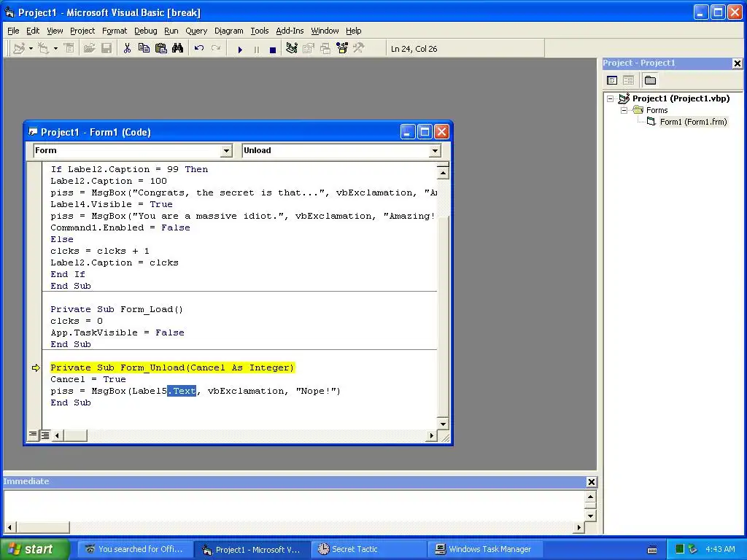Open the Properties Window toolbar icon
This screenshot has height=560, width=747.
(x=309, y=49)
